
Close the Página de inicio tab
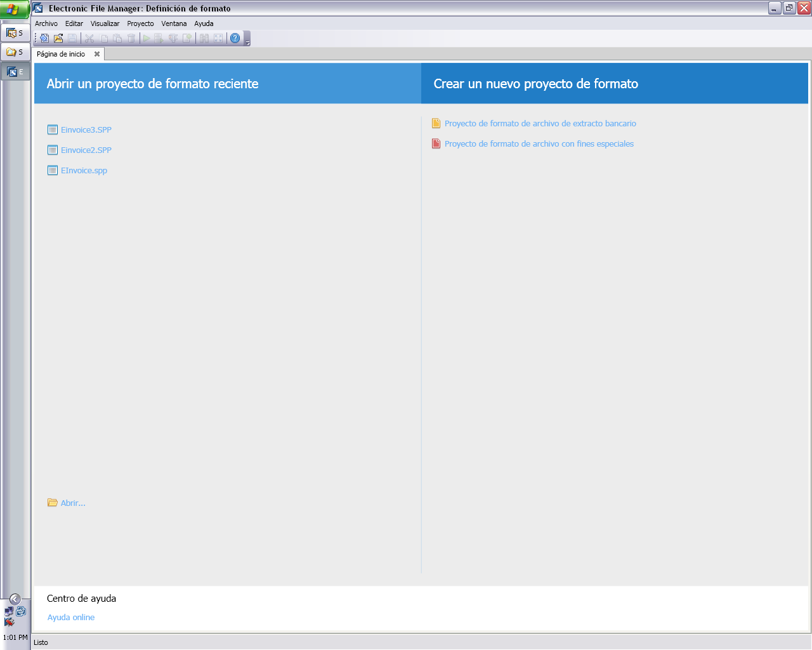[96, 54]
